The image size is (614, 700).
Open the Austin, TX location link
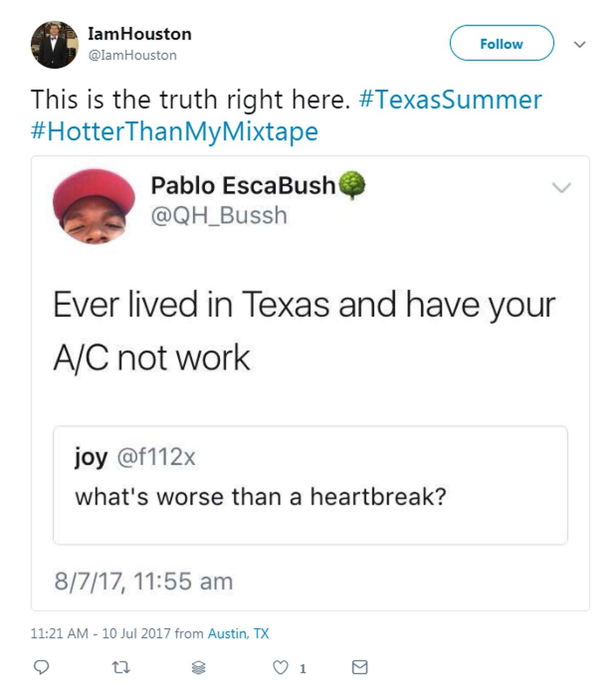(x=238, y=633)
